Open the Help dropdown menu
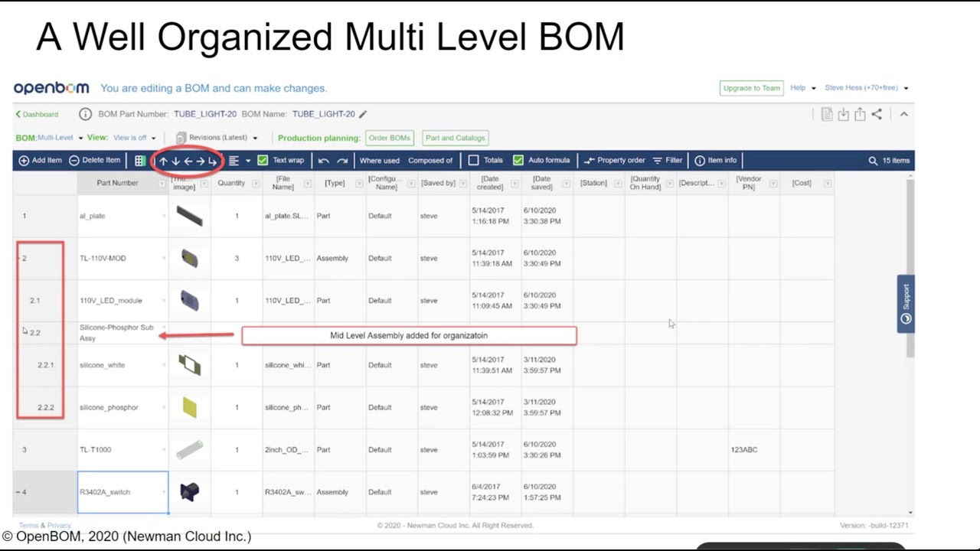 803,88
